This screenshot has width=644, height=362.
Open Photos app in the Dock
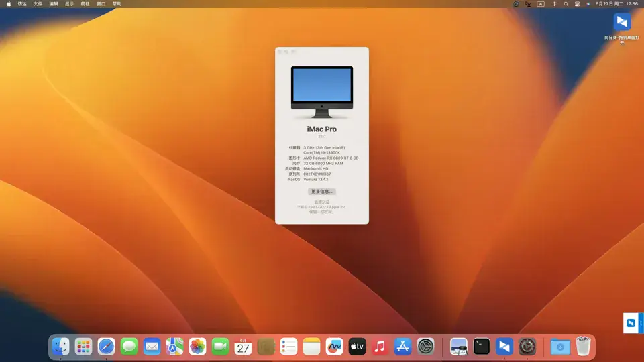[197, 347]
